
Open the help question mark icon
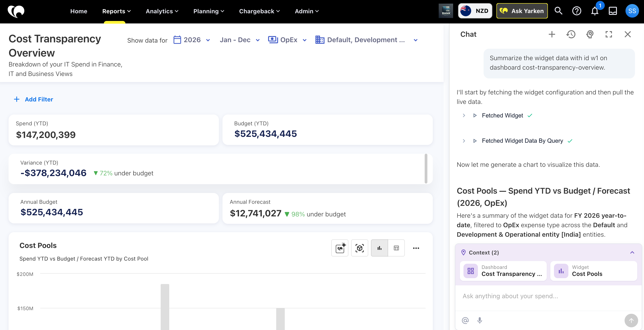pos(577,11)
